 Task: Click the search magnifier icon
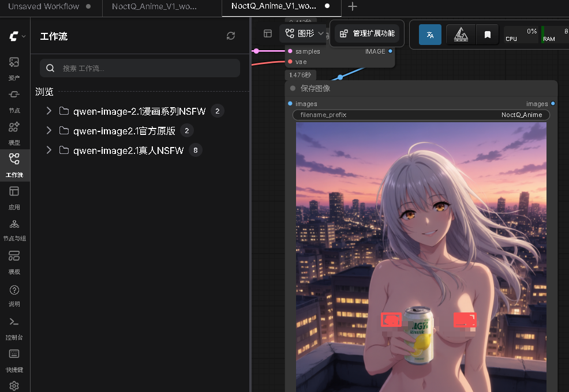tap(50, 68)
